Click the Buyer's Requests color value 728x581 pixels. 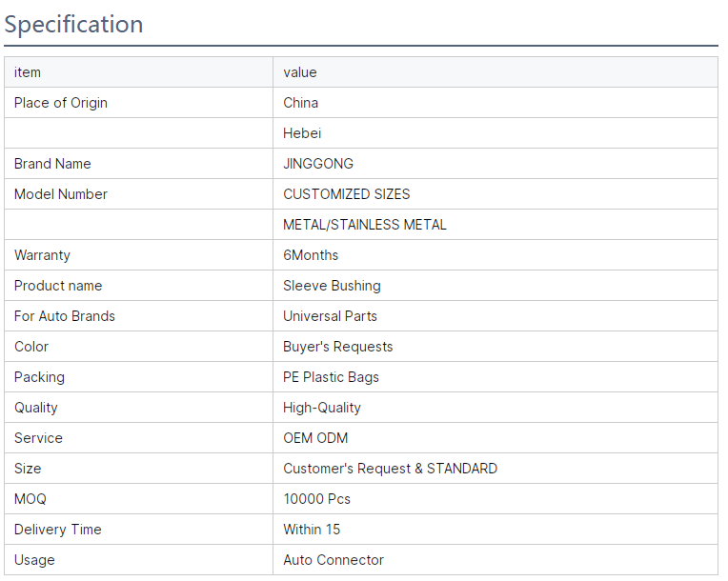tap(338, 347)
